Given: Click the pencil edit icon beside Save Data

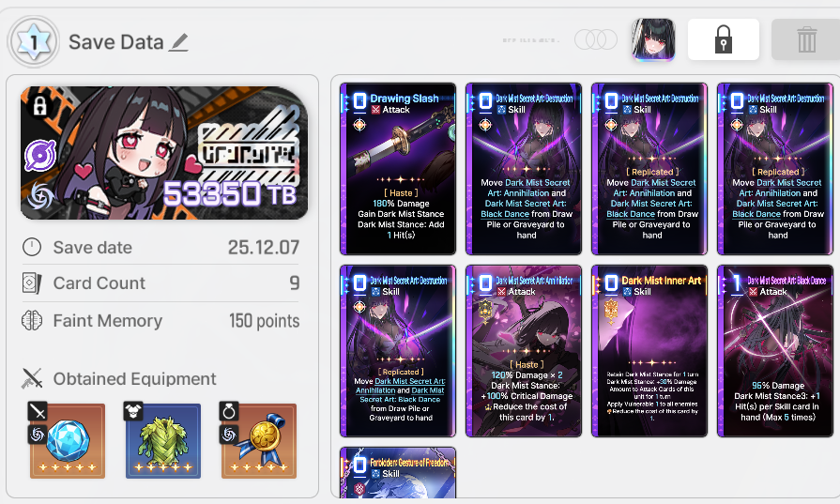Looking at the screenshot, I should [x=178, y=42].
